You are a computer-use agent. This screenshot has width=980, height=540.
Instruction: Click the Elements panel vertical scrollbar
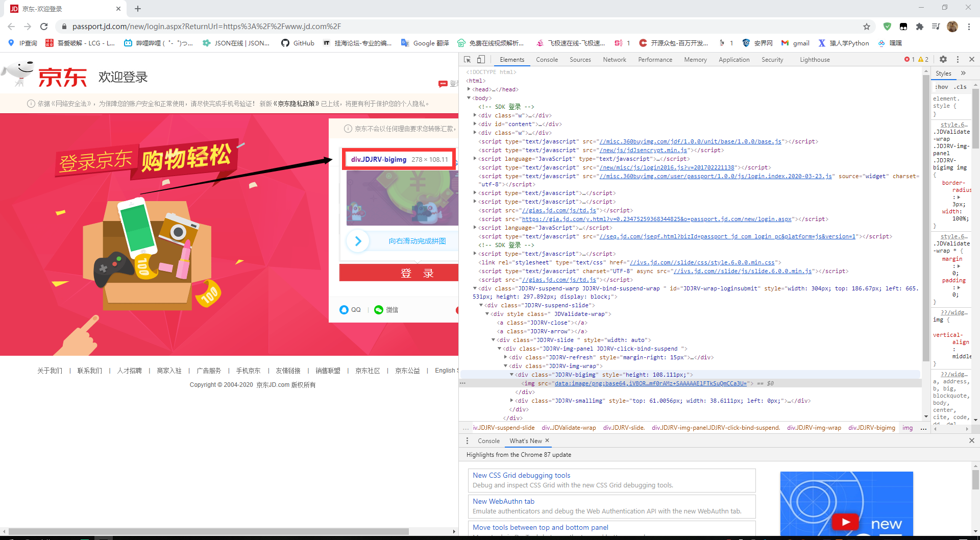click(x=926, y=218)
